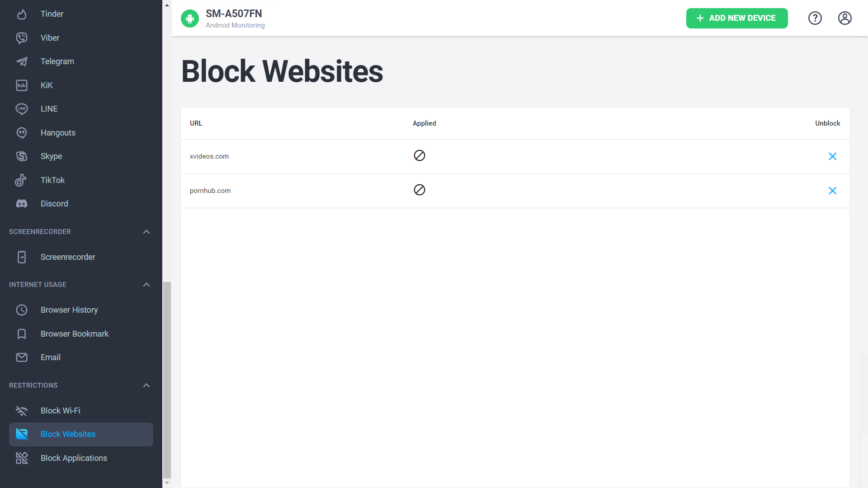Collapse the INTERNET USAGE section chevron

coord(146,285)
